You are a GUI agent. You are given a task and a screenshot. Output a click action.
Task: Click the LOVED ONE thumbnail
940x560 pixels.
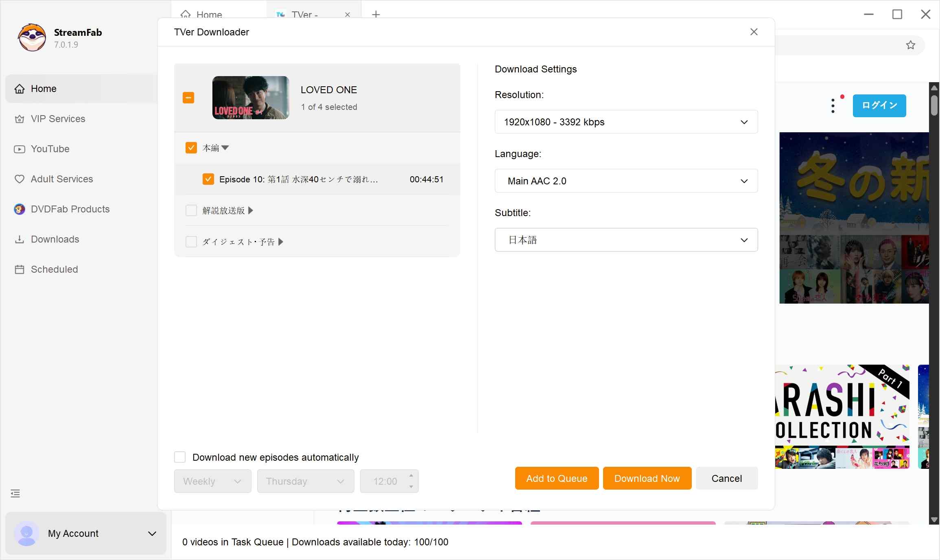[x=251, y=98]
